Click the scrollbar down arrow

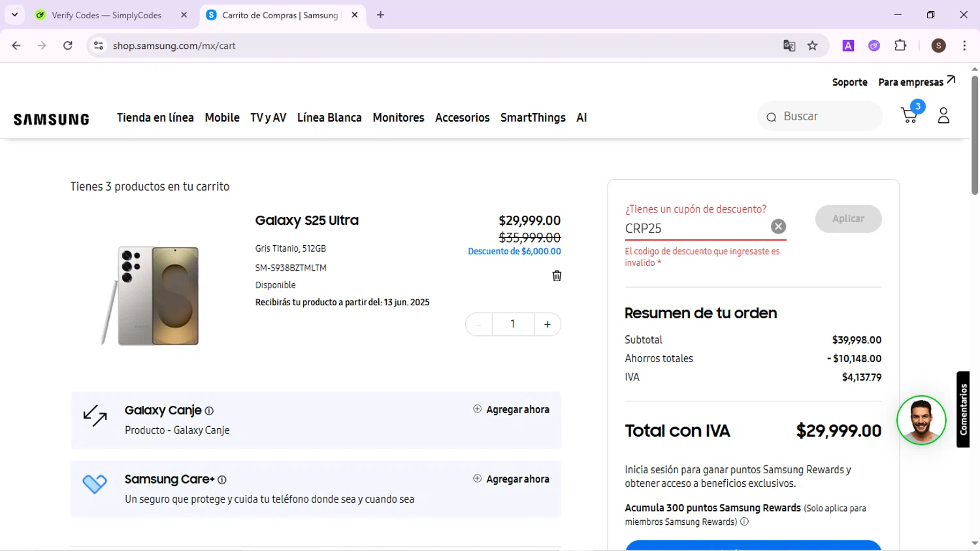click(975, 544)
